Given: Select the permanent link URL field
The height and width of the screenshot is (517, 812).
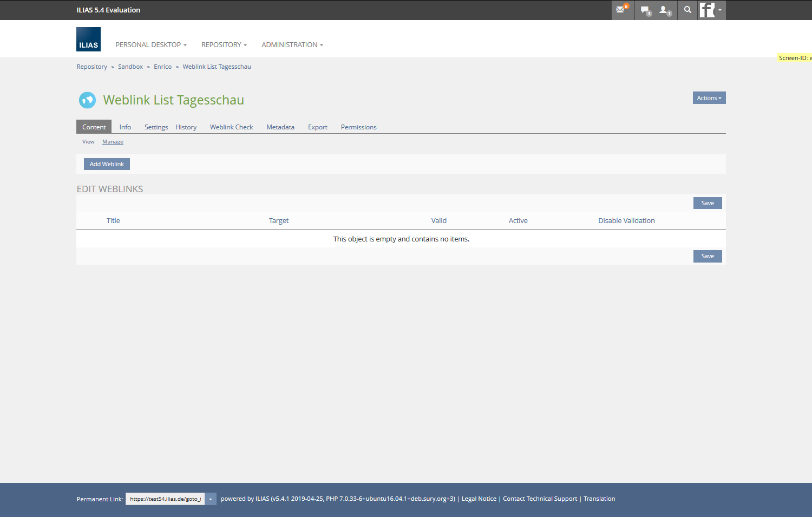Looking at the screenshot, I should [165, 499].
